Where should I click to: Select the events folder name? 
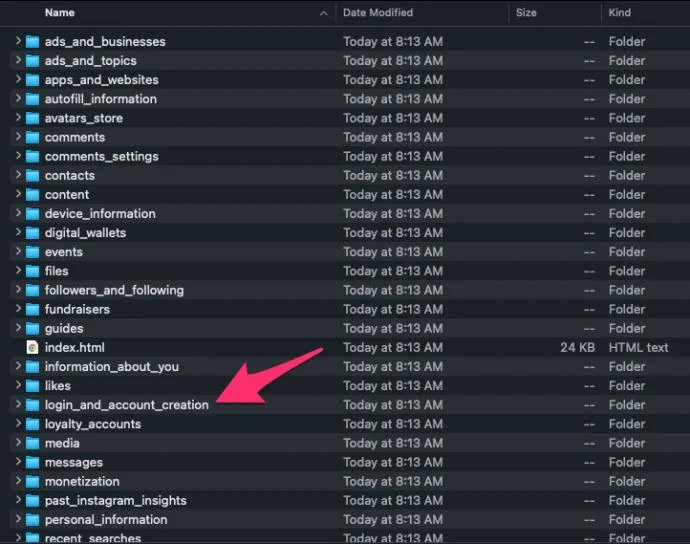point(64,252)
